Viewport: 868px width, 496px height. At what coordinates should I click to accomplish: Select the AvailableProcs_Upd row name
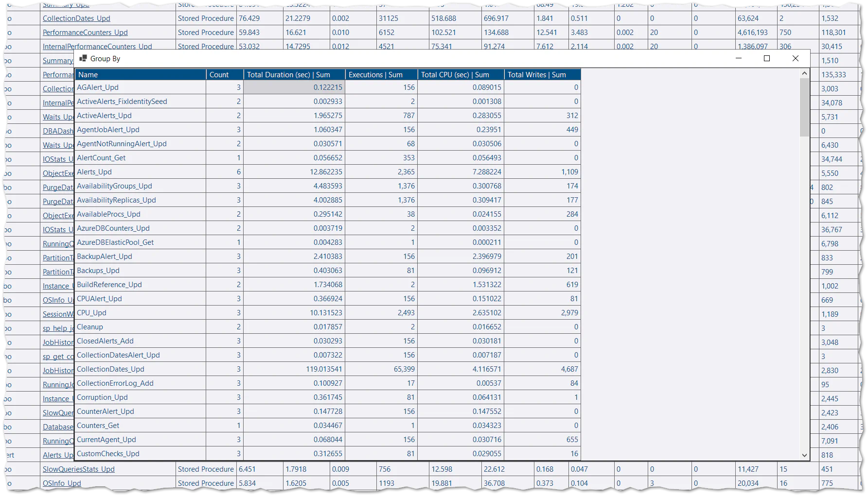pyautogui.click(x=108, y=214)
